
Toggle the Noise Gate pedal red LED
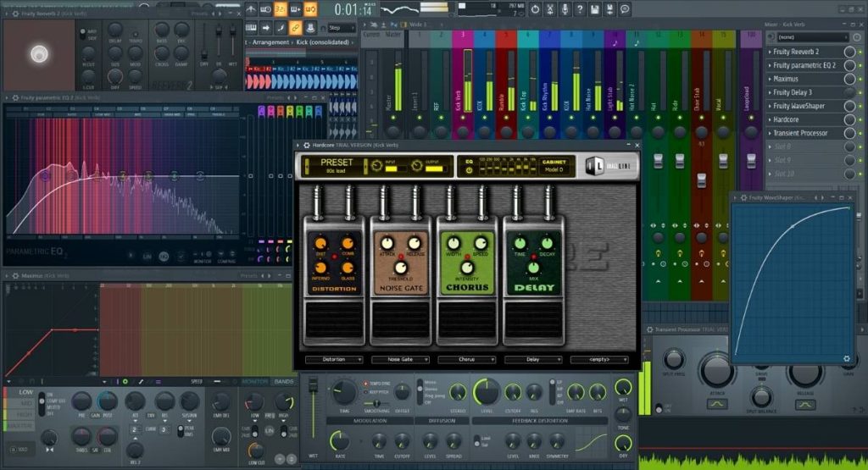(x=401, y=257)
